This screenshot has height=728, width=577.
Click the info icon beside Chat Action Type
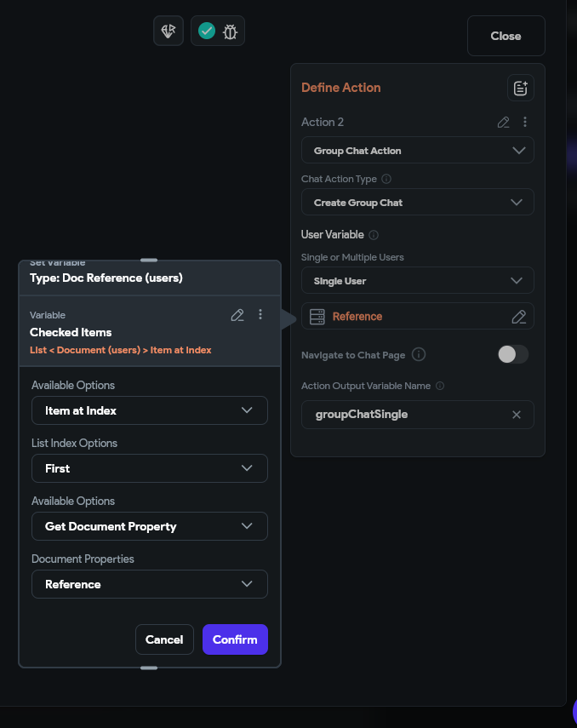[386, 179]
